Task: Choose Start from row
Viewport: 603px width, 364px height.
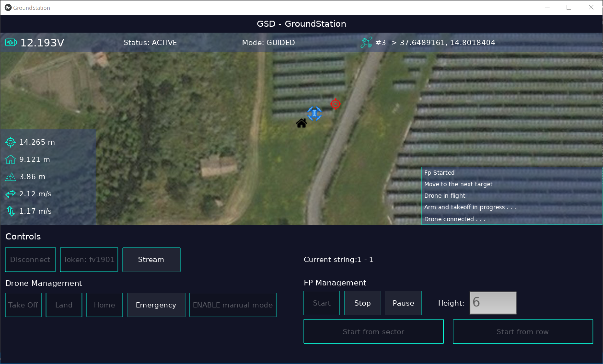Action: tap(523, 332)
